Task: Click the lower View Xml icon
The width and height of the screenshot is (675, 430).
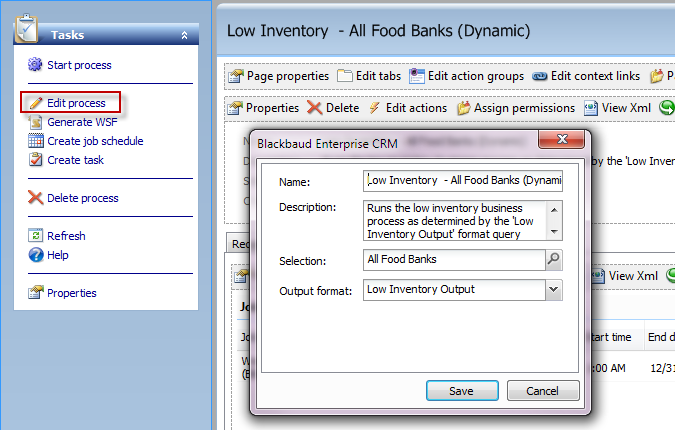Action: click(598, 276)
